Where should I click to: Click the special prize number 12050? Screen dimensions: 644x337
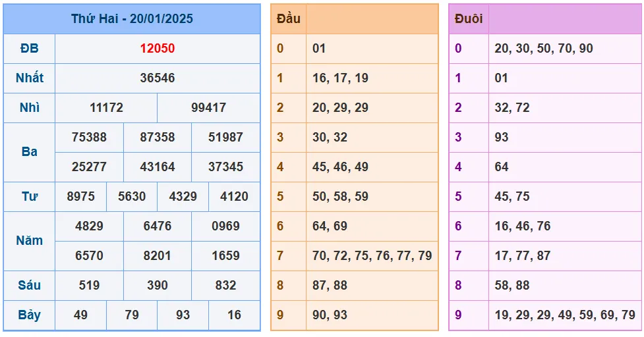pyautogui.click(x=158, y=48)
